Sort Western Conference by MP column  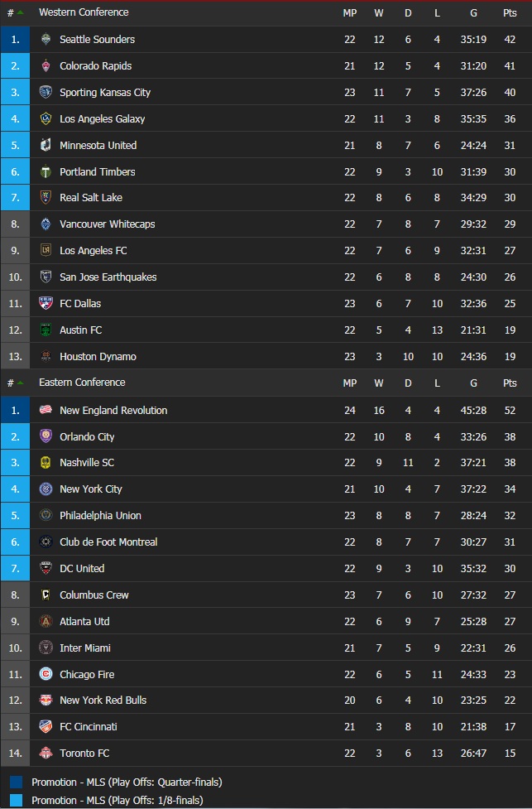[349, 13]
